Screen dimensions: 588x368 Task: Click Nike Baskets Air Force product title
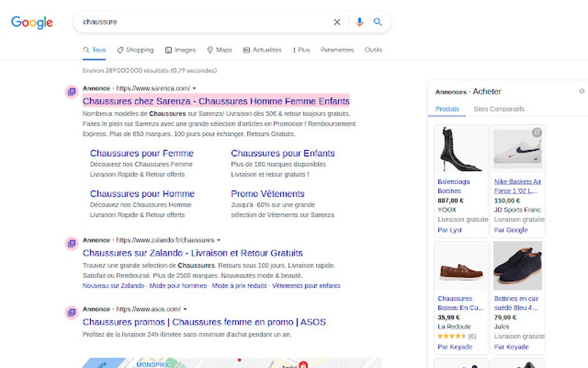[518, 186]
